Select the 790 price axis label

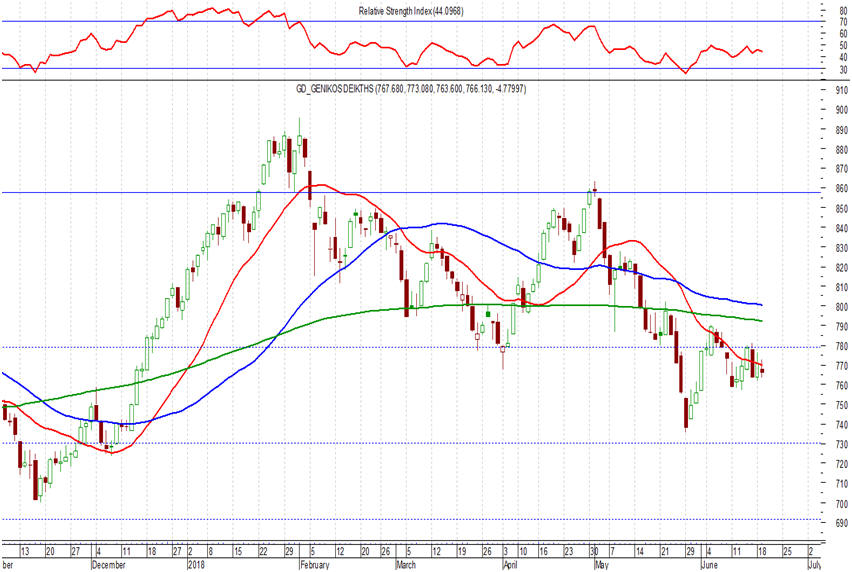tap(842, 326)
